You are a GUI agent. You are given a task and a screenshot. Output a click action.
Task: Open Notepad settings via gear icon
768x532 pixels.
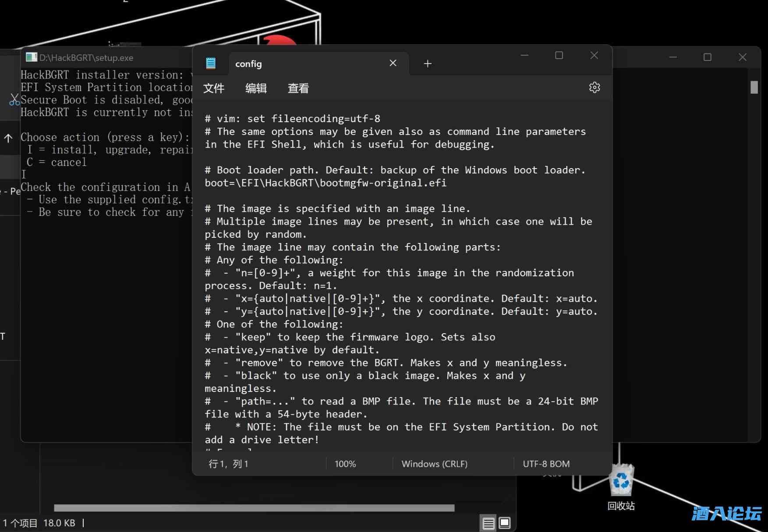tap(594, 88)
